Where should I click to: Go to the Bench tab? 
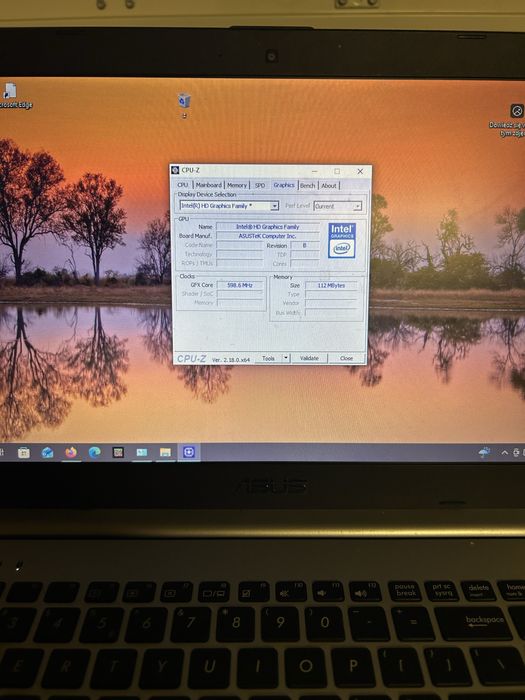pyautogui.click(x=308, y=185)
